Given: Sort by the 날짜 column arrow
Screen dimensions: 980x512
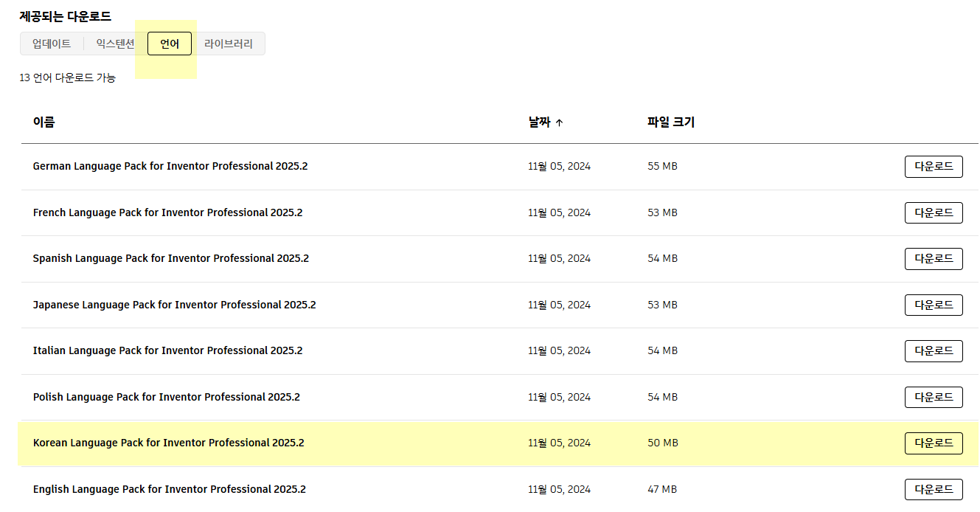Looking at the screenshot, I should [x=559, y=123].
